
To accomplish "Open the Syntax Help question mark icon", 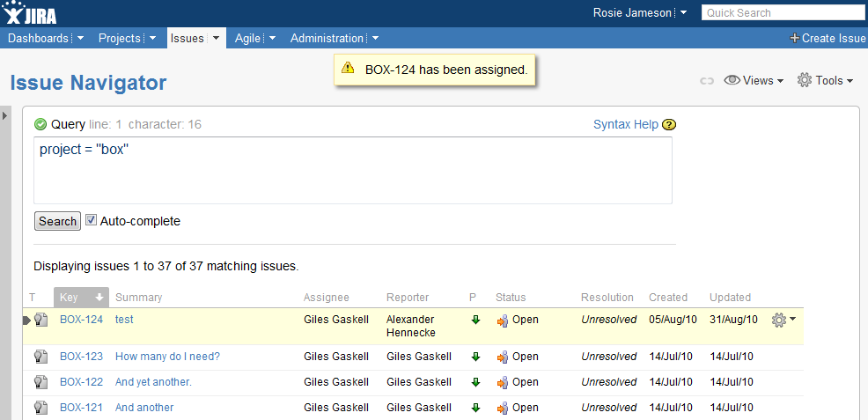I will pyautogui.click(x=669, y=124).
